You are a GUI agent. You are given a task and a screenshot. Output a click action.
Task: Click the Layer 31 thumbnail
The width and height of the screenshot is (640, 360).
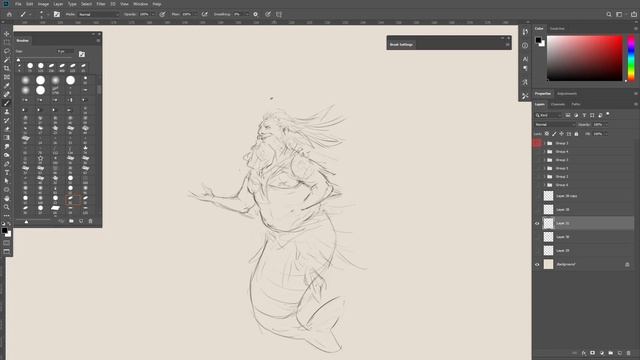(x=548, y=223)
